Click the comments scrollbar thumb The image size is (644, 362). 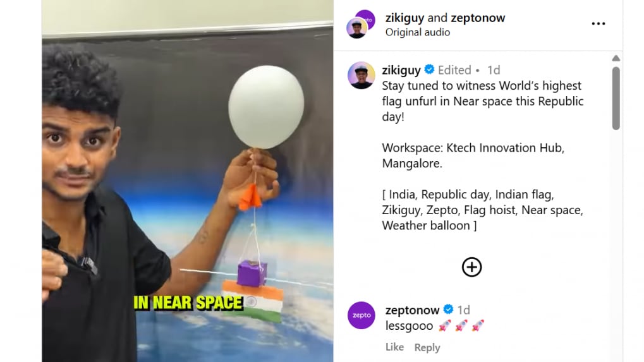616,99
